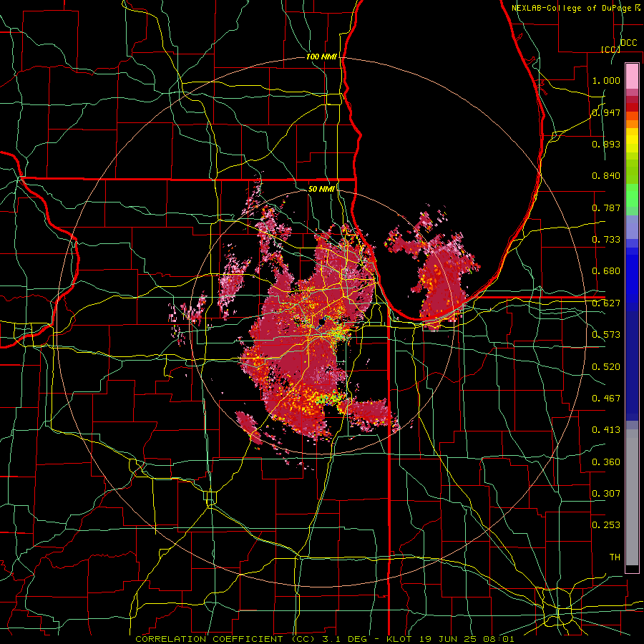
Task: Select the 0.360 legend value
Action: click(606, 462)
